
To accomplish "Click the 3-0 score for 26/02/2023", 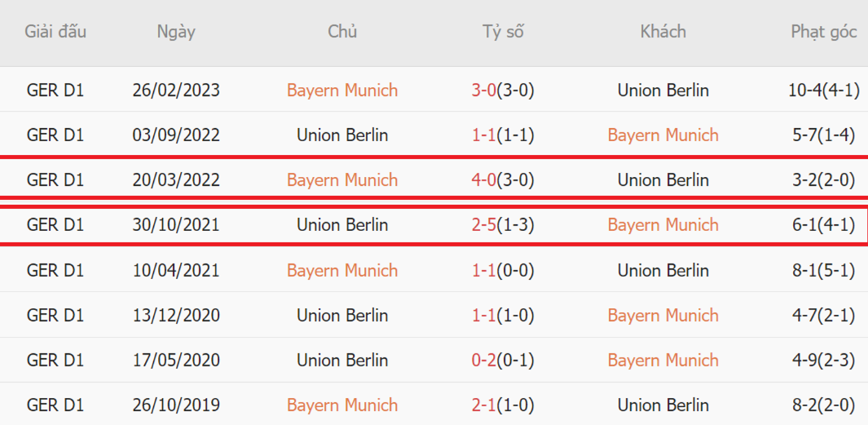I will [484, 91].
